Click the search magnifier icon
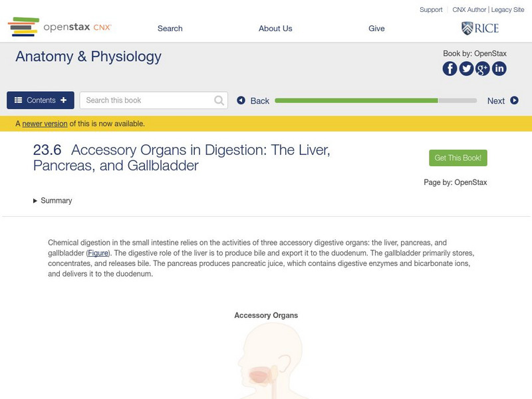 [218, 100]
